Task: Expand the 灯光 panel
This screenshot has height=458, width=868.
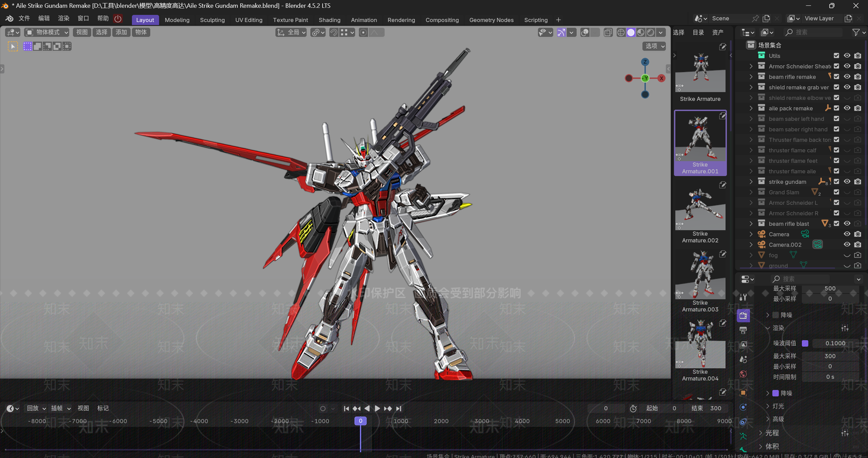Action: [x=768, y=406]
